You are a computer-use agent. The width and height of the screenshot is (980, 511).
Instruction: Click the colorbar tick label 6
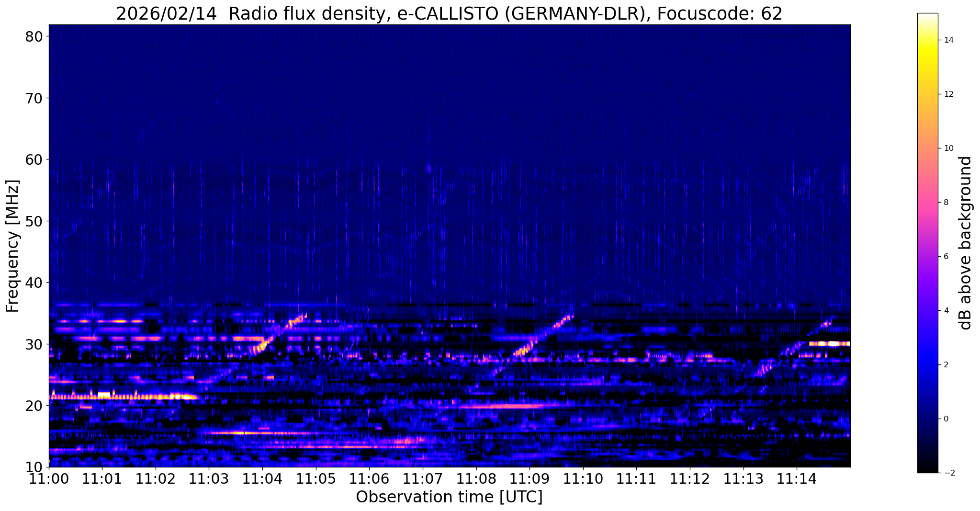[946, 257]
